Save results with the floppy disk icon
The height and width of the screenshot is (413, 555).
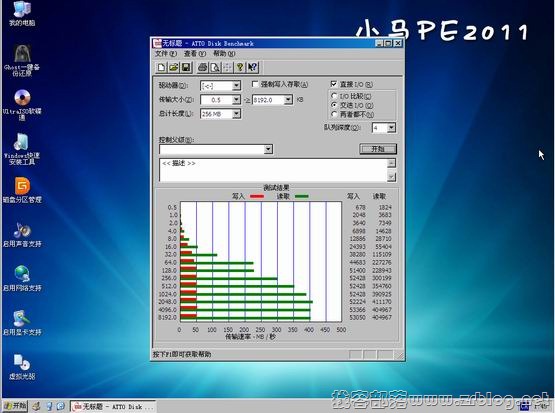point(186,67)
